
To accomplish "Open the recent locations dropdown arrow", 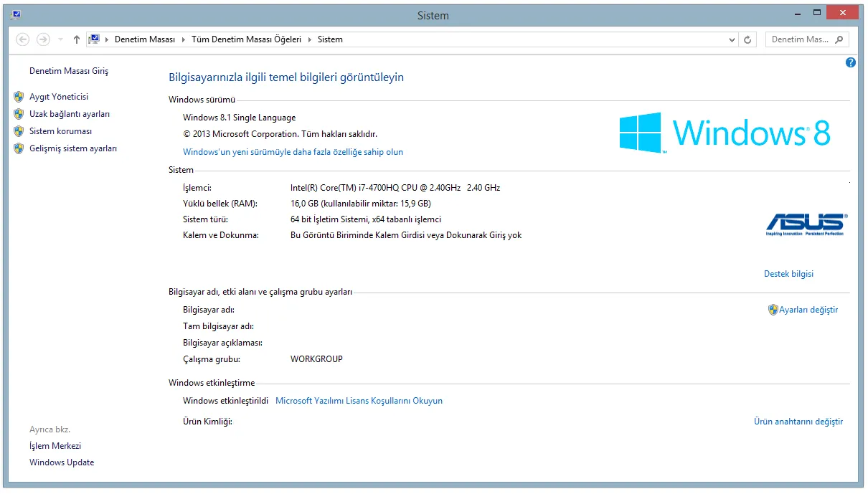I will tap(60, 40).
